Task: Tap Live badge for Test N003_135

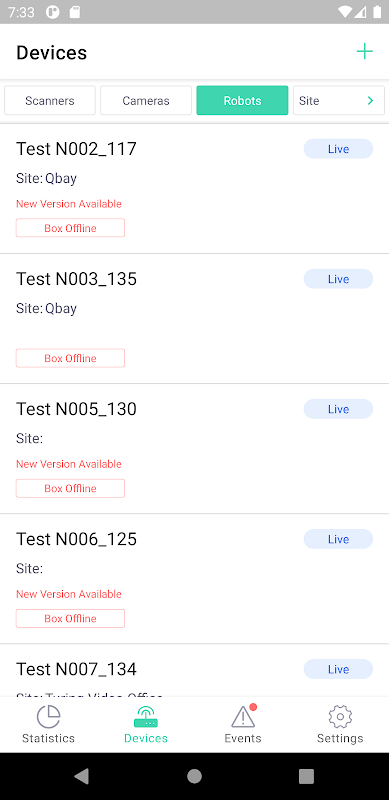Action: point(338,279)
